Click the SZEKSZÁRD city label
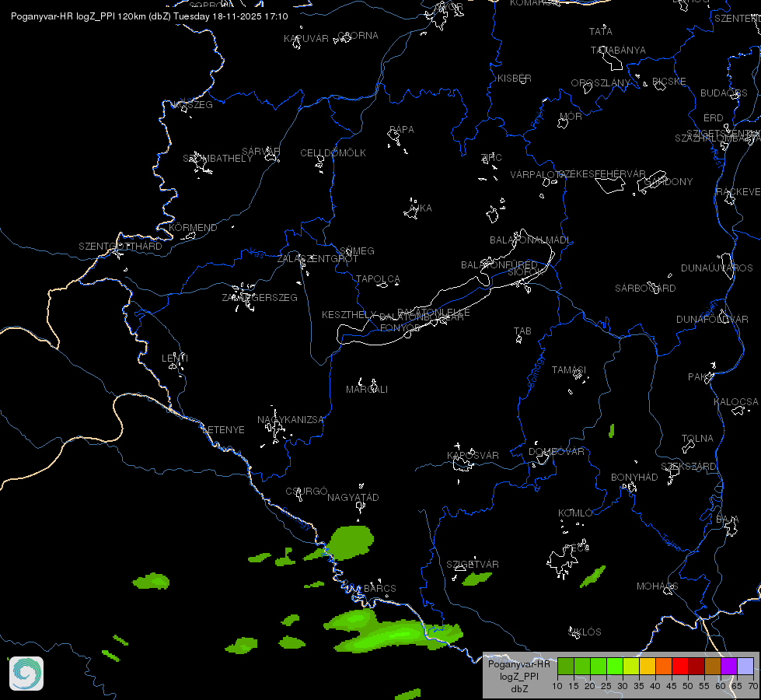 pos(689,467)
